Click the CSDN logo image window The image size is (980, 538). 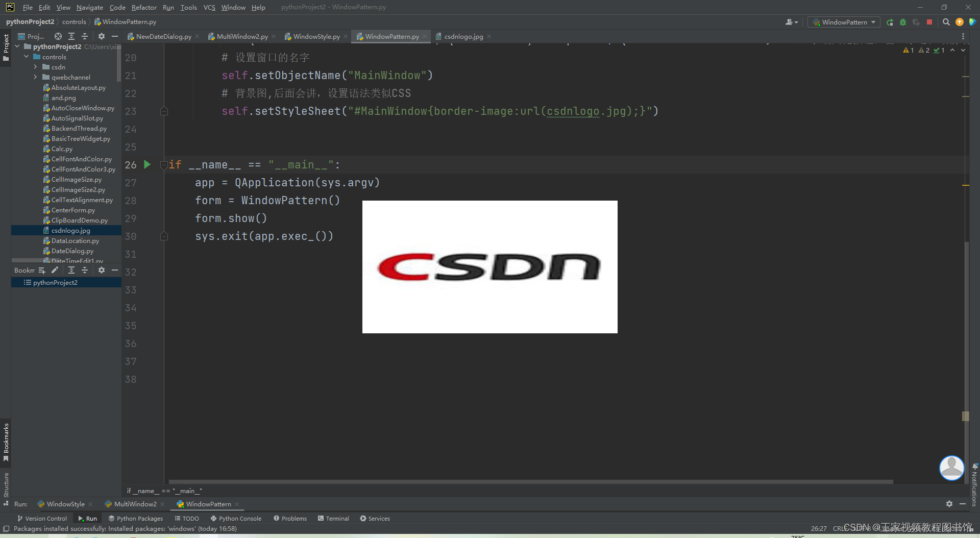(x=489, y=266)
